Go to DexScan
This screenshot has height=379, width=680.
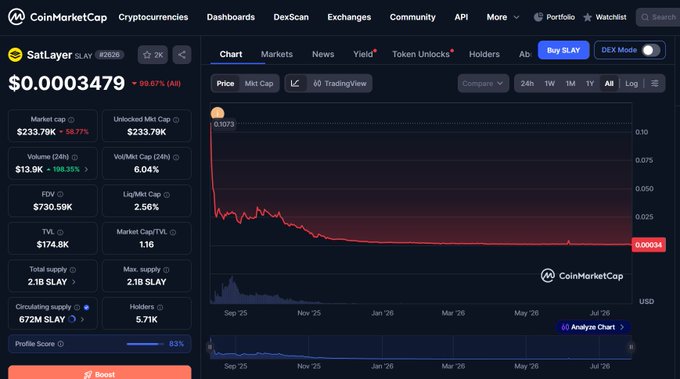[291, 17]
